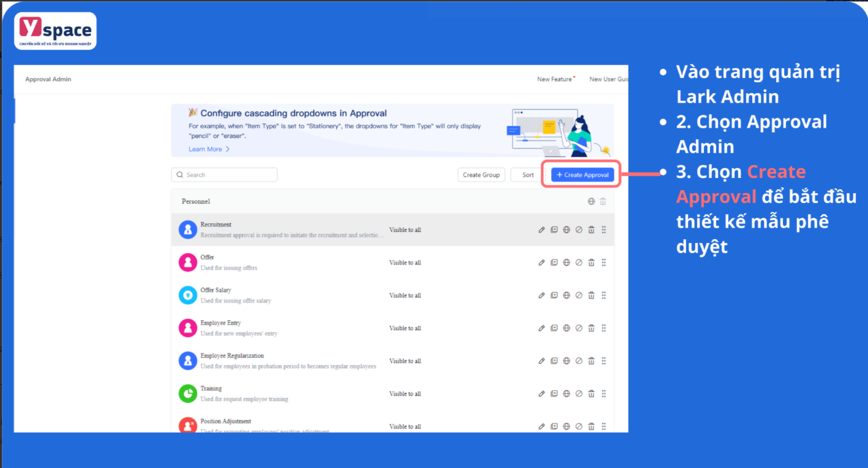Click the green Training pie icon

pyautogui.click(x=188, y=394)
